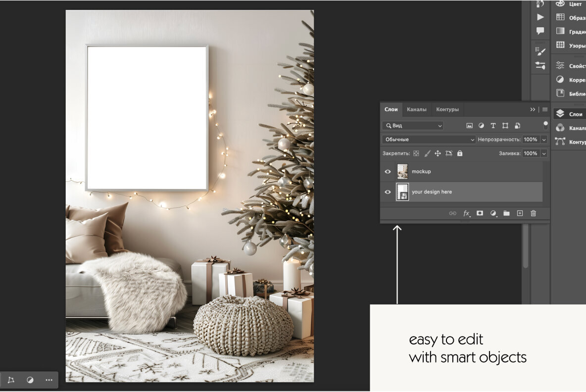Open the Вид layer filter dropdown
The image size is (586, 392).
412,125
